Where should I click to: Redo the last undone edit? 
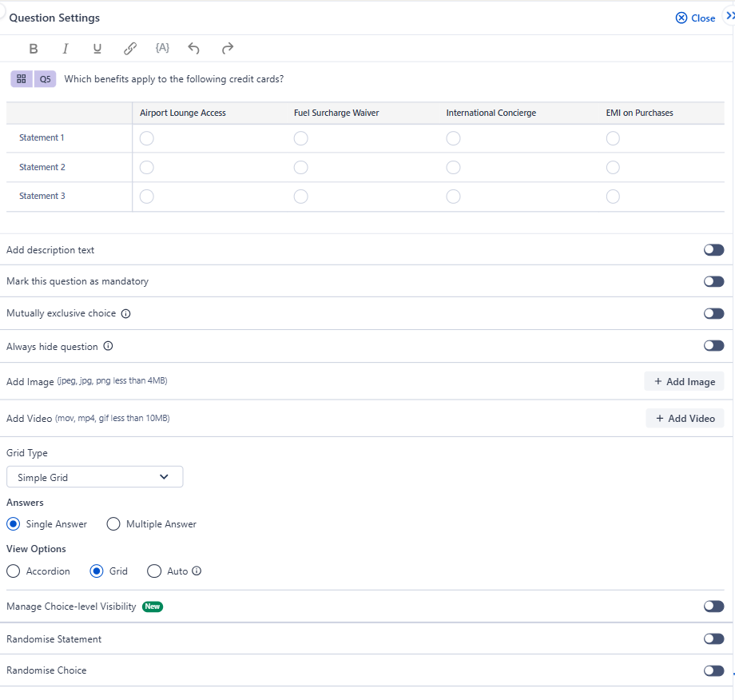(228, 49)
